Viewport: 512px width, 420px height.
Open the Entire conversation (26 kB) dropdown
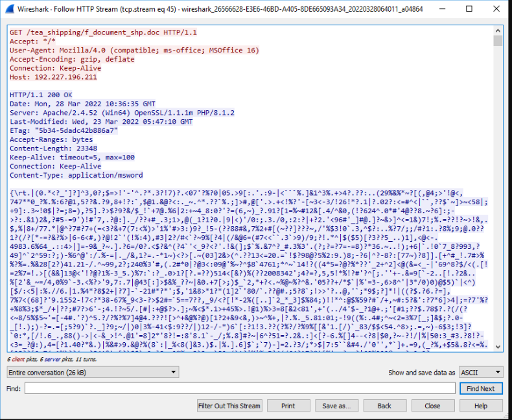pyautogui.click(x=93, y=372)
